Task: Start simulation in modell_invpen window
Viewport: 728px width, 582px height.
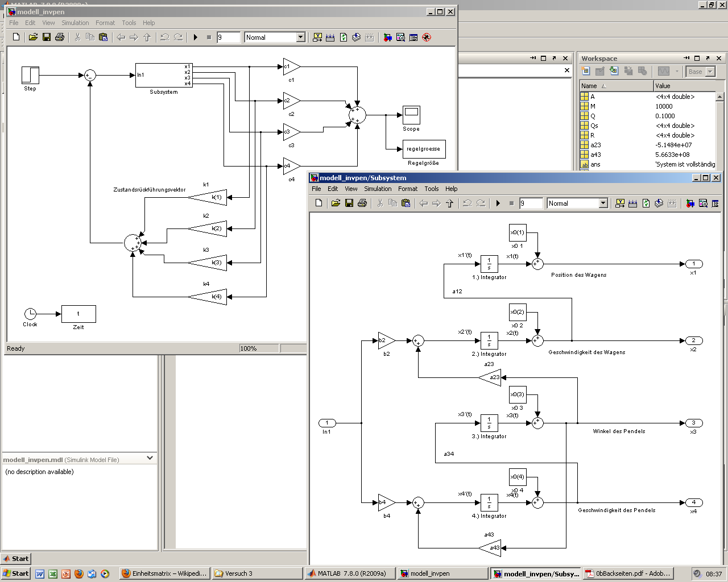Action: [x=196, y=37]
